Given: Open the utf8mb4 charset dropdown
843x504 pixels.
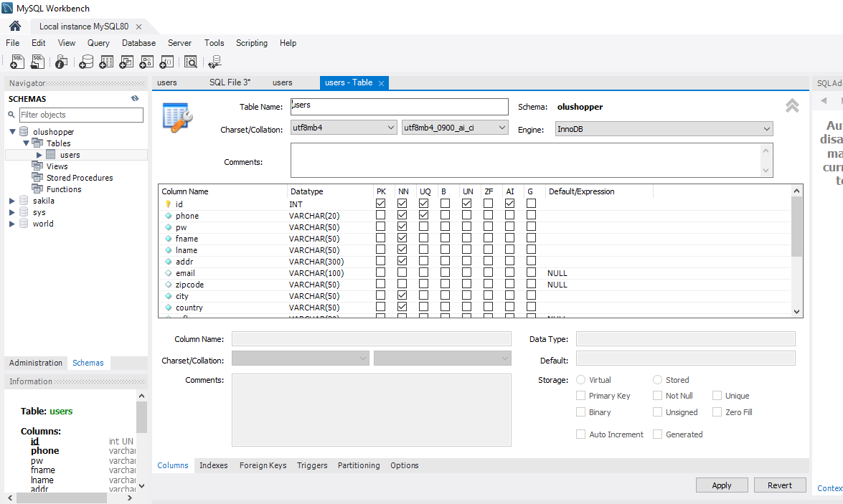Looking at the screenshot, I should (x=344, y=128).
